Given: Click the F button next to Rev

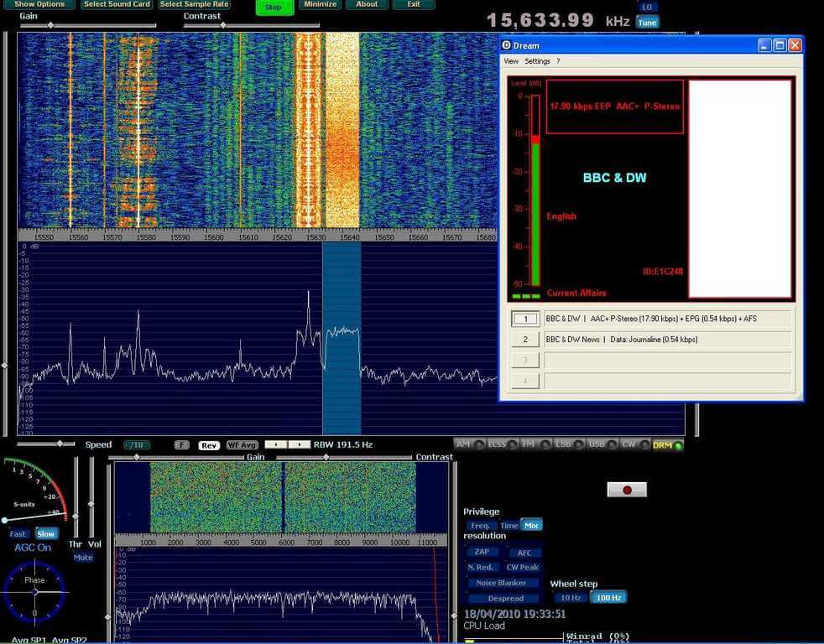Looking at the screenshot, I should click(x=181, y=445).
